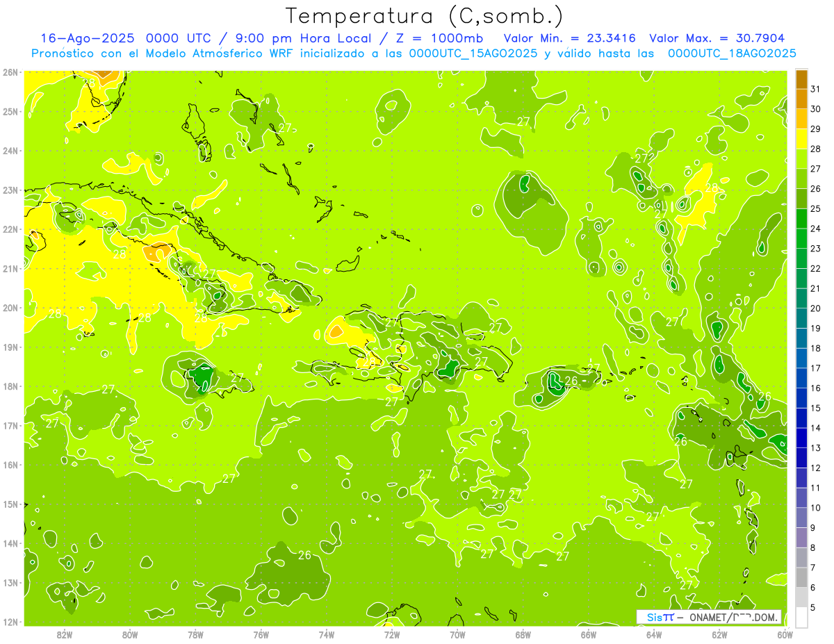This screenshot has height=644, width=834.
Task: Click the color bar scale label '5'
Action: tap(814, 607)
